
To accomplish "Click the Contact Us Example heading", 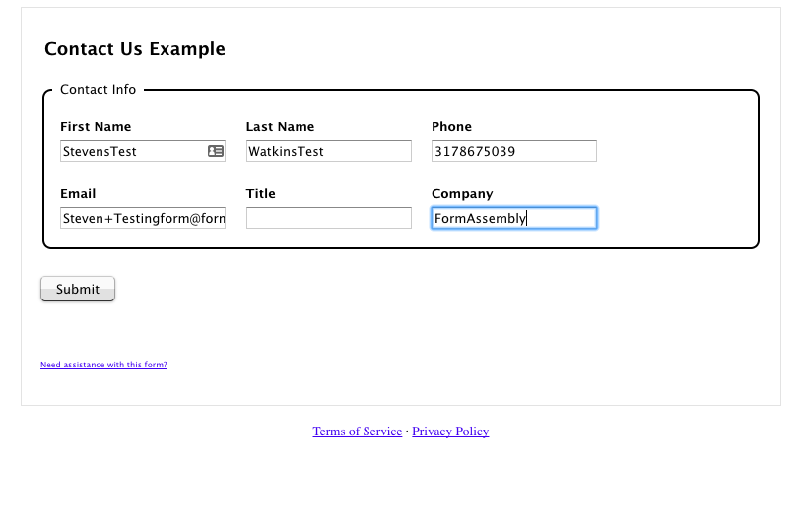I will [135, 49].
